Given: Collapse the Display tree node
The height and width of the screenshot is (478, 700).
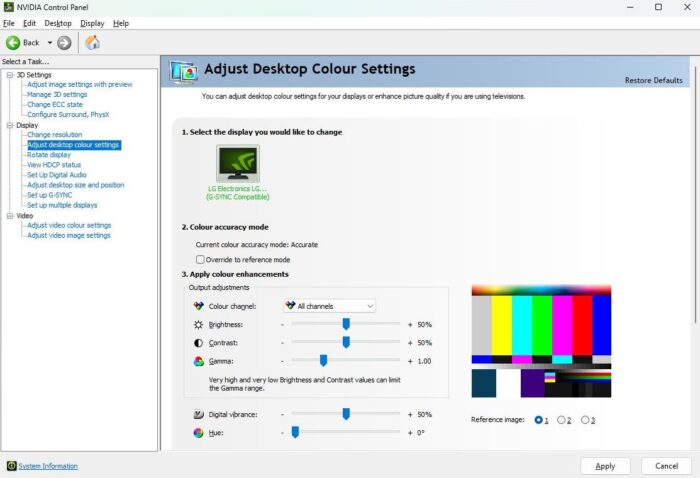Looking at the screenshot, I should [x=10, y=125].
